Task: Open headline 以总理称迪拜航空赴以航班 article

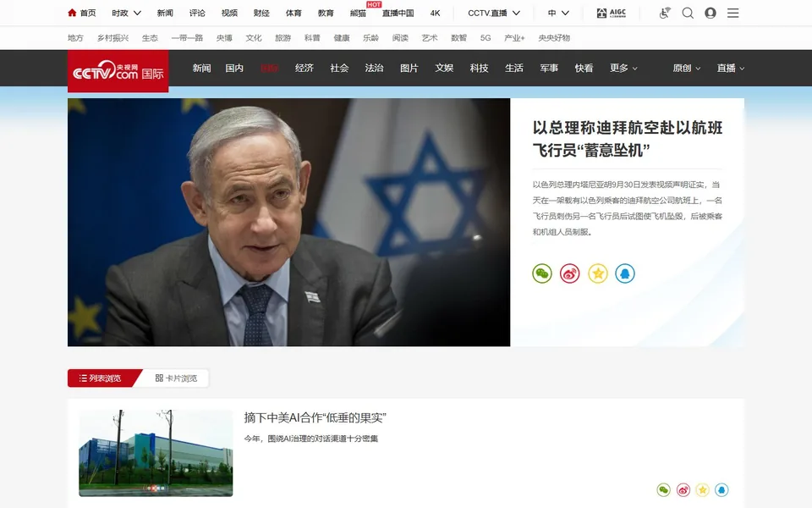Action: tap(627, 138)
